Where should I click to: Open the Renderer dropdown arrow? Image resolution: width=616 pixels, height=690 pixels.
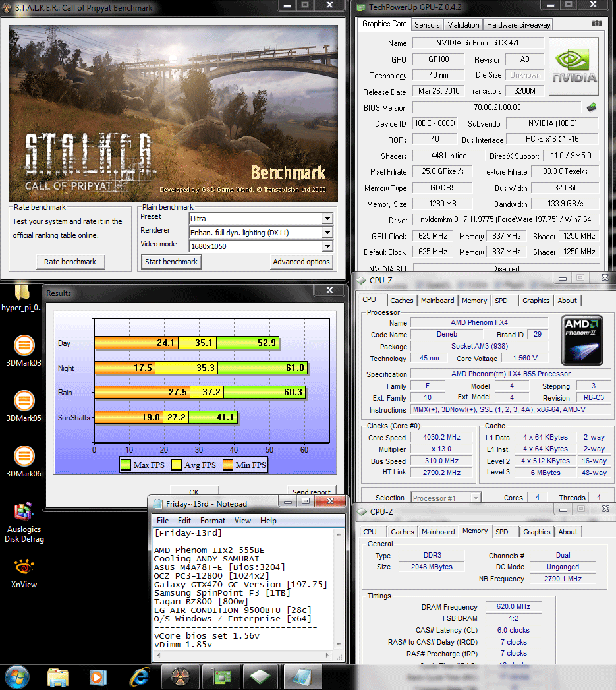tap(327, 233)
